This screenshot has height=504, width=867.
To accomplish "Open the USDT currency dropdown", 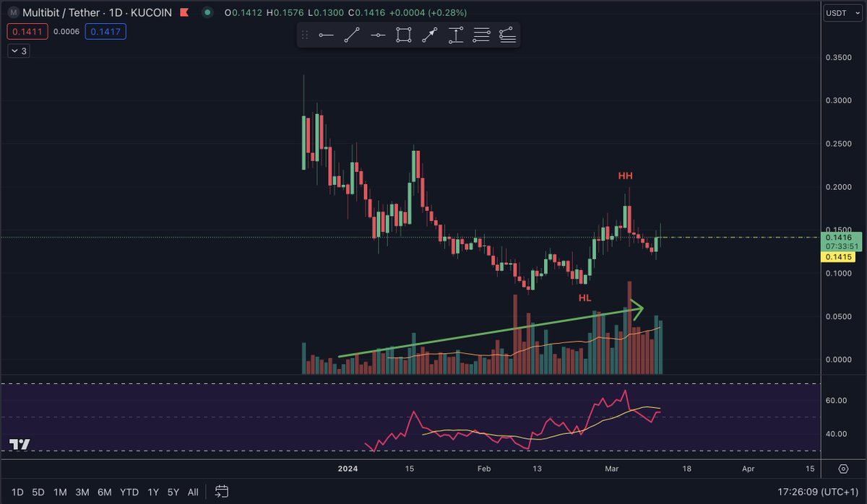I will pos(842,13).
